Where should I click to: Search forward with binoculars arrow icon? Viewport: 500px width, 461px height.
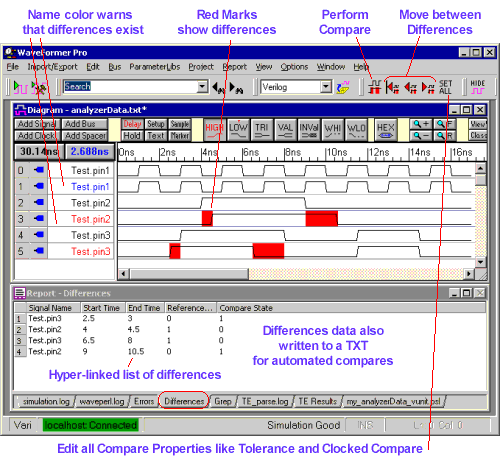click(236, 88)
